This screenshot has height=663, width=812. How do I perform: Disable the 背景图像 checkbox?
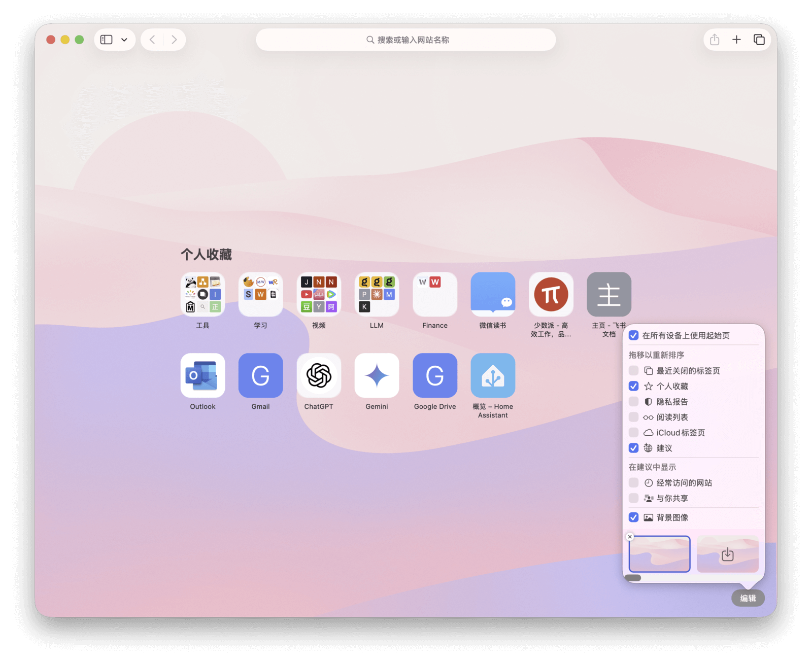(x=633, y=517)
